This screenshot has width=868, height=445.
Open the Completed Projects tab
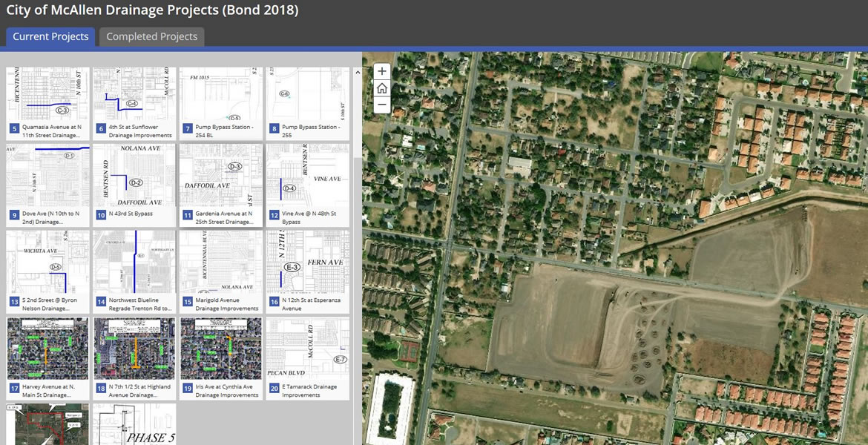(x=151, y=36)
